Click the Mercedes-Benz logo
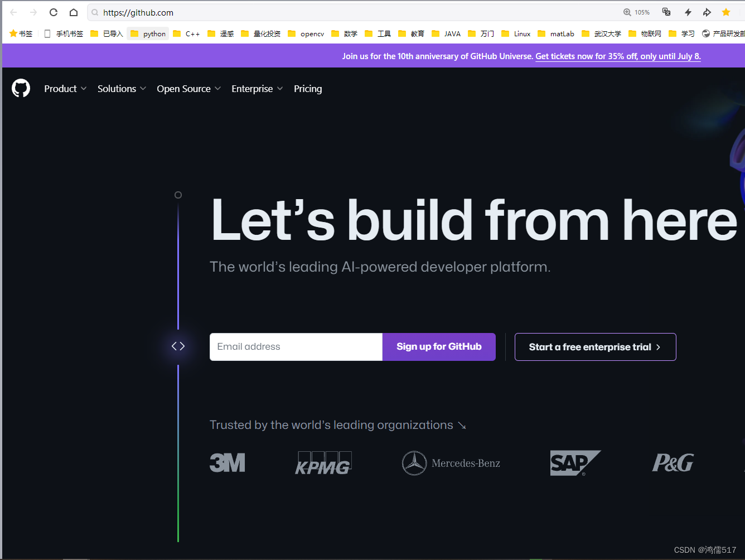Viewport: 745px width, 560px height. 451,463
